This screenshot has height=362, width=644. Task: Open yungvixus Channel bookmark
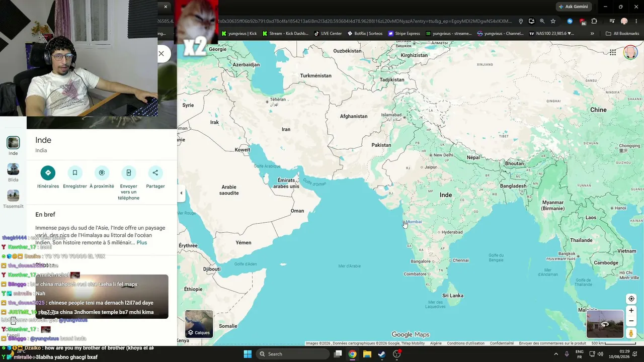(x=501, y=34)
